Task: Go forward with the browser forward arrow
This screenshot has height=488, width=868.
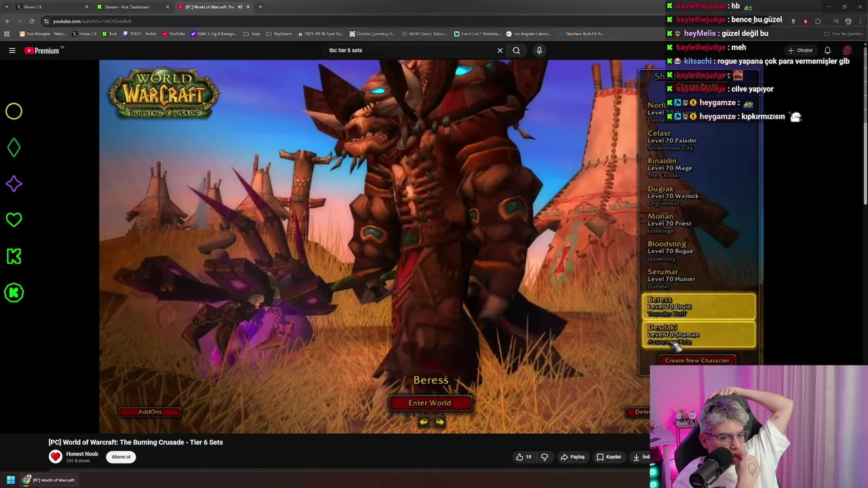Action: [19, 21]
